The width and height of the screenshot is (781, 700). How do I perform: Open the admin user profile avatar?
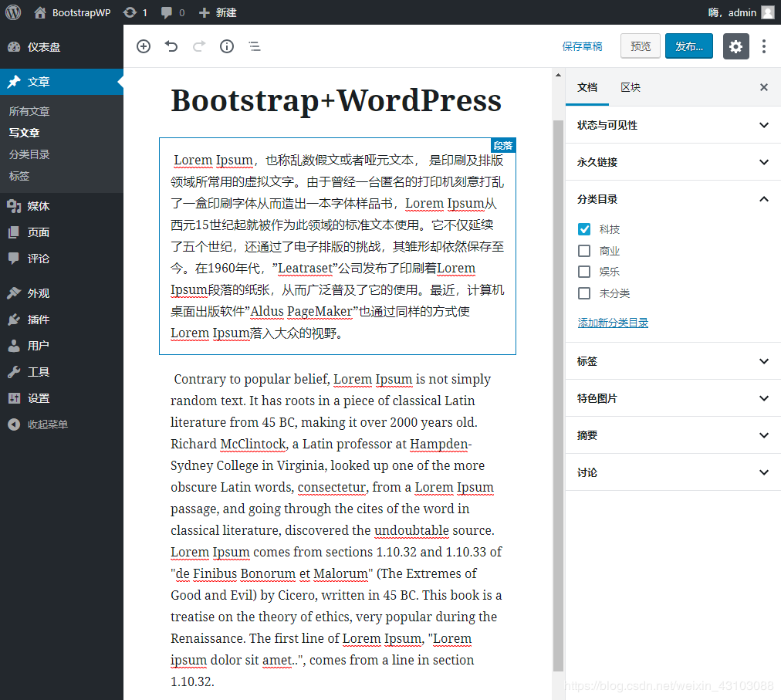tap(768, 12)
